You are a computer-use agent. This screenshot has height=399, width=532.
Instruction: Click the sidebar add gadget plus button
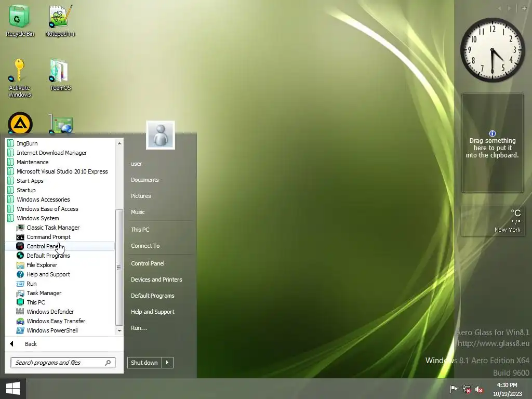524,8
